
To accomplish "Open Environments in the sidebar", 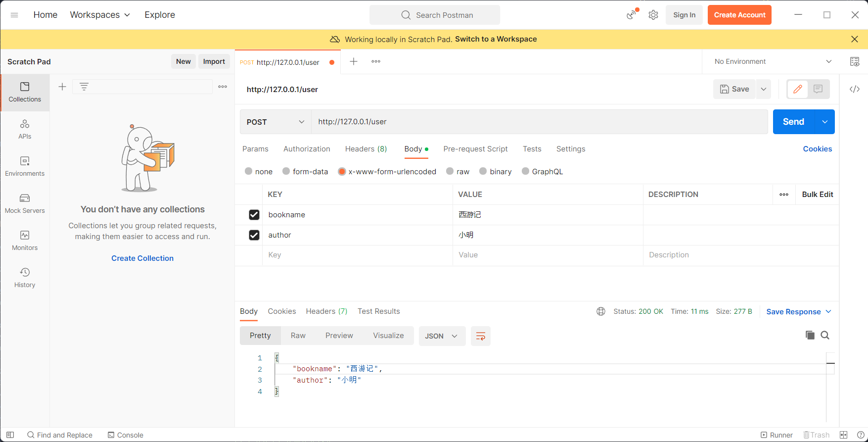I will [25, 167].
